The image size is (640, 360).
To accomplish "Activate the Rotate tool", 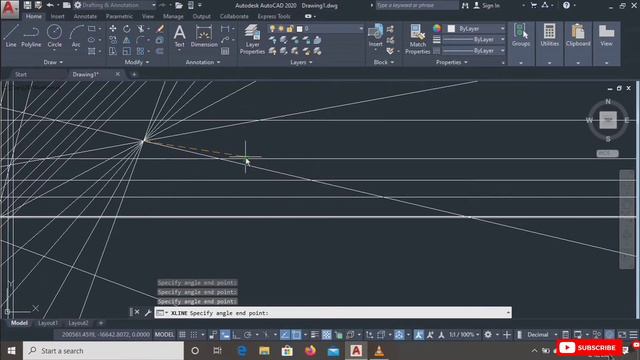I will click(127, 29).
